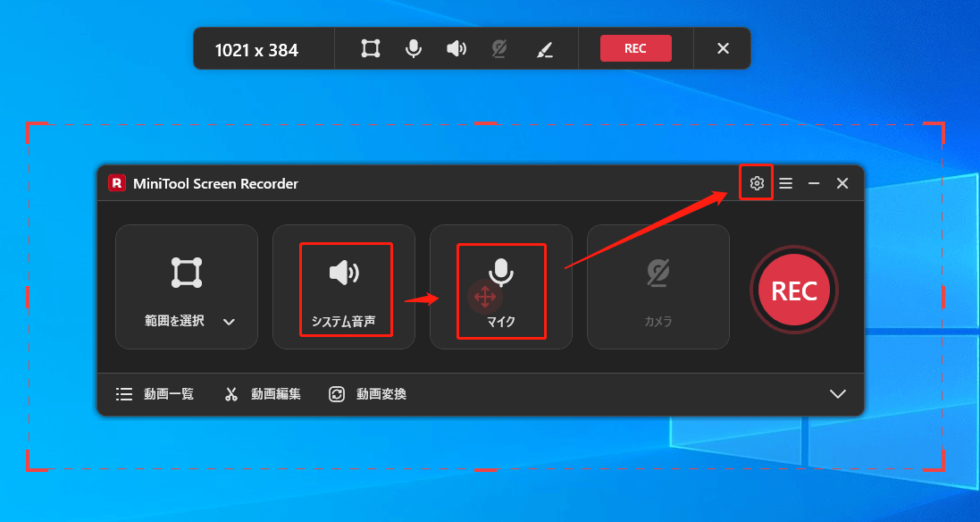This screenshot has width=980, height=522.
Task: Open settings via the gear icon
Action: click(756, 182)
